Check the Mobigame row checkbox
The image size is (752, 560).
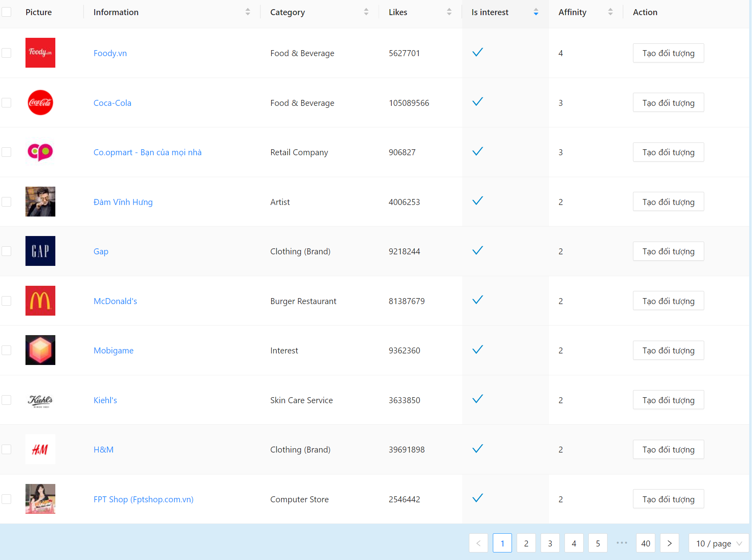[6, 350]
